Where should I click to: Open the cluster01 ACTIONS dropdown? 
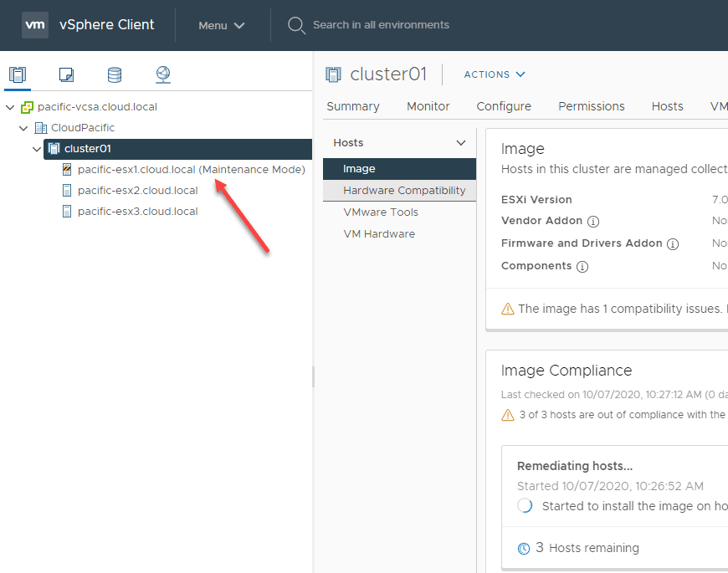[x=495, y=74]
